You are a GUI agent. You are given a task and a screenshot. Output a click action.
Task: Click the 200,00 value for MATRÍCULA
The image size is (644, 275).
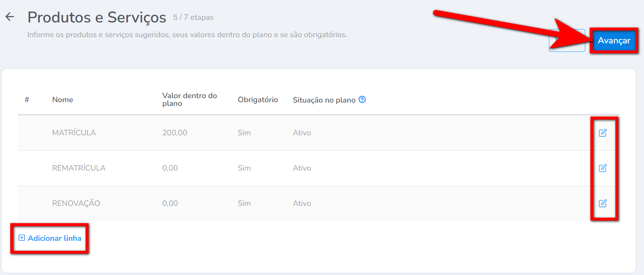click(x=174, y=133)
